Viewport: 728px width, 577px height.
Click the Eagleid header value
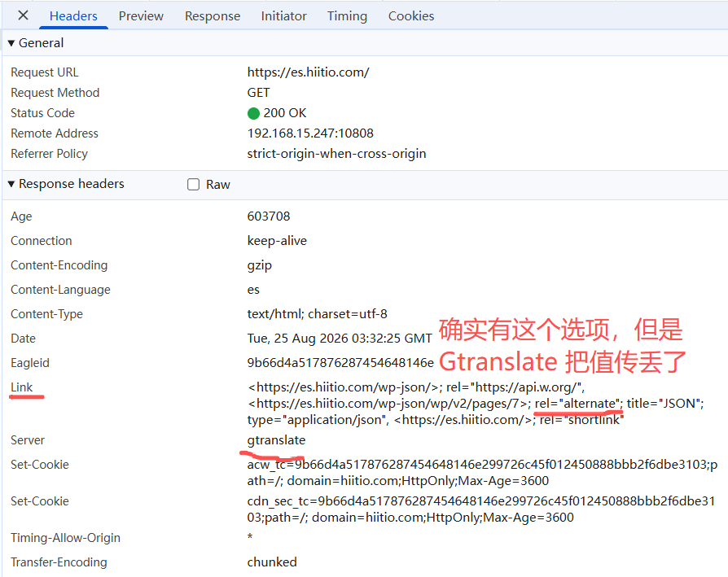(340, 363)
